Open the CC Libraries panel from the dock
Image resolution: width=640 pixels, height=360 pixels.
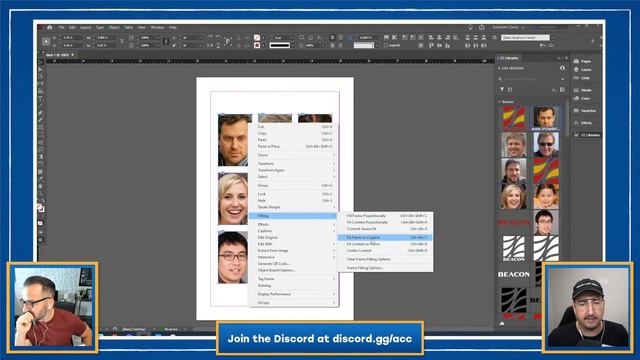[x=587, y=135]
